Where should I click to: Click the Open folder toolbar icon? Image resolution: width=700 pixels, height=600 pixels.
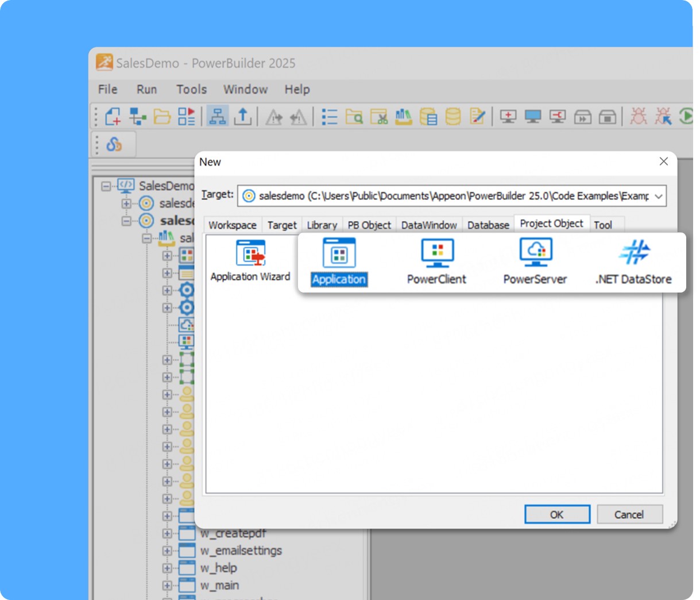coord(162,116)
